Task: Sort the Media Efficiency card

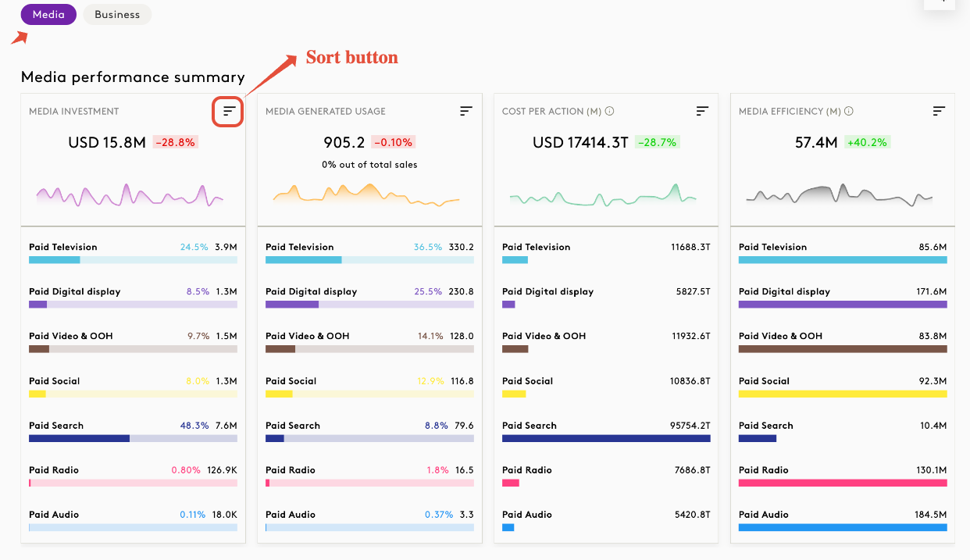Action: coord(940,112)
